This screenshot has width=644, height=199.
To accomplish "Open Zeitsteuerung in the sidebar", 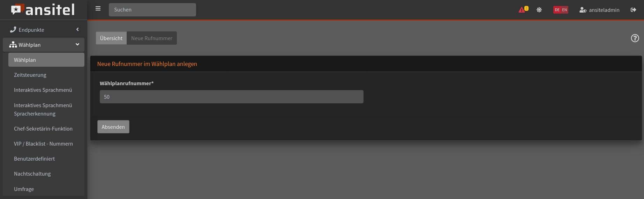I will pyautogui.click(x=30, y=75).
